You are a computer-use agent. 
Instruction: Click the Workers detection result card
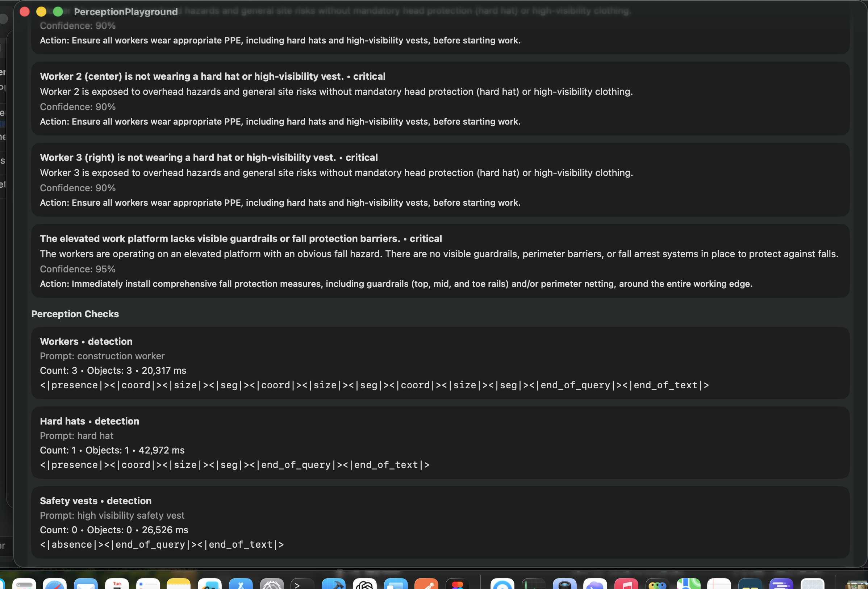coord(440,363)
